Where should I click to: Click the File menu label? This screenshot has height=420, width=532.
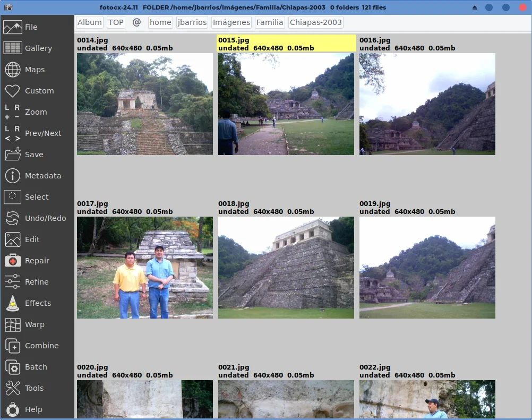click(x=31, y=27)
